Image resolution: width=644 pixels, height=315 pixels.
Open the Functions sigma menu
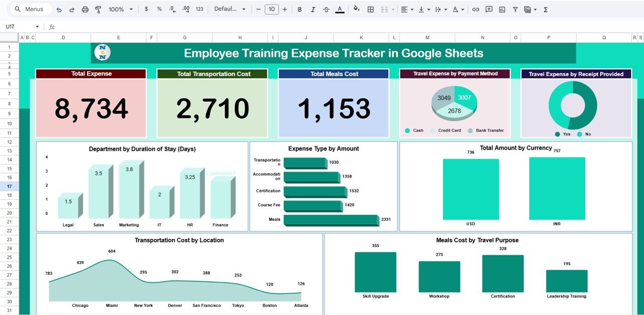545,9
